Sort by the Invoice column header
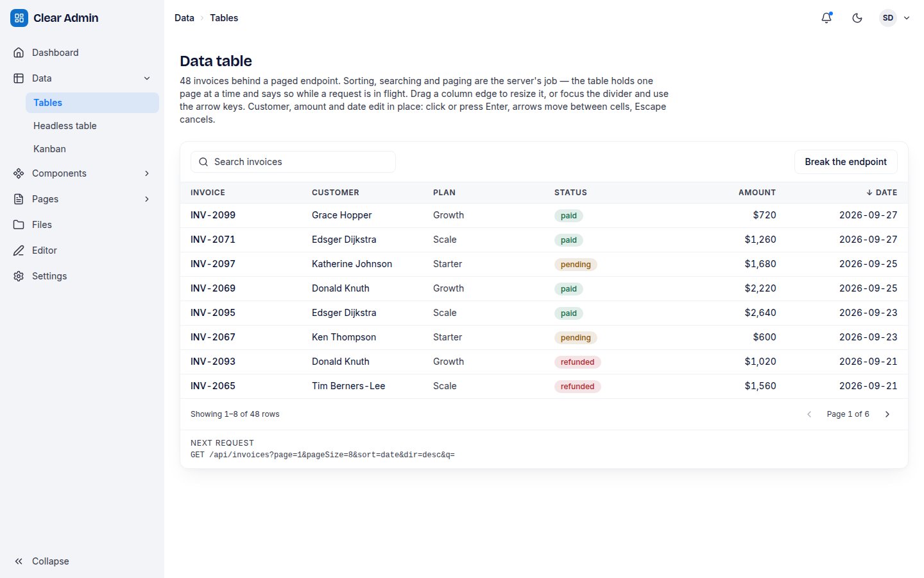Viewport: 924px width, 578px height. click(208, 193)
